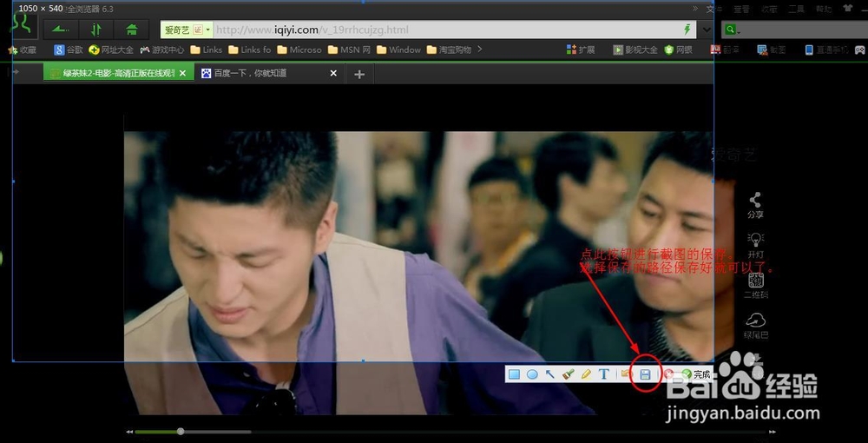Open the 谷歌 bookmark
The width and height of the screenshot is (868, 443).
click(69, 50)
